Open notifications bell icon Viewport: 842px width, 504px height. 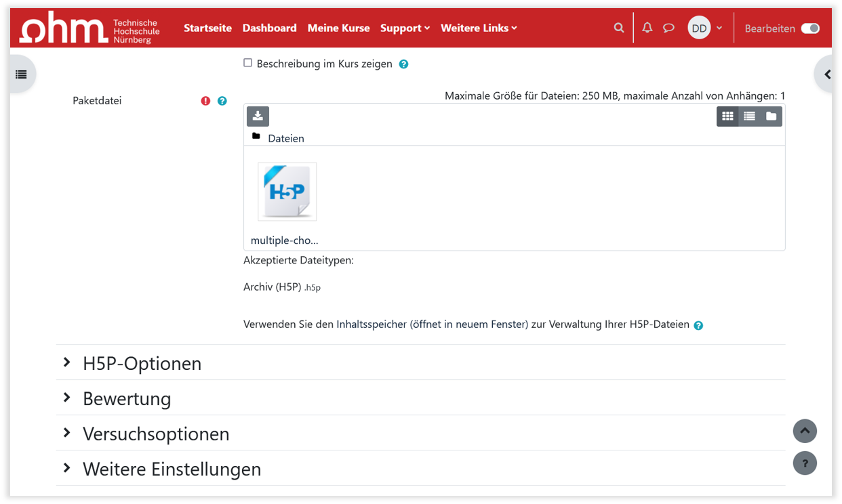coord(647,28)
